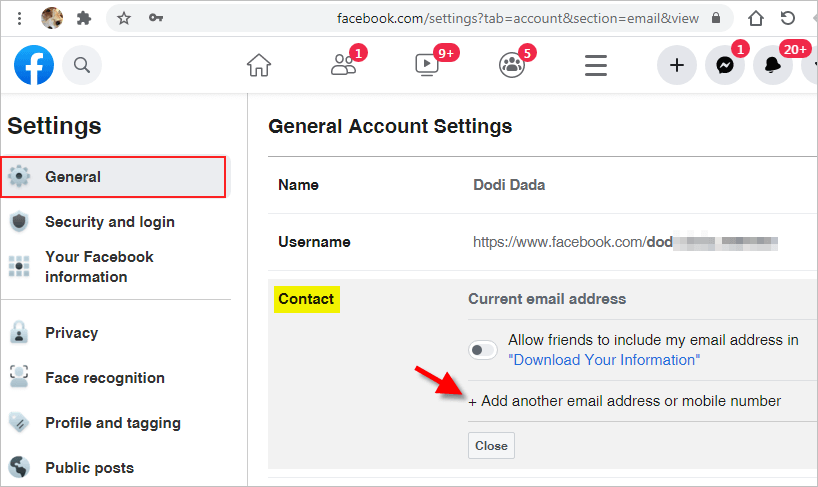818x487 pixels.
Task: Click the password key icon
Action: 155,18
